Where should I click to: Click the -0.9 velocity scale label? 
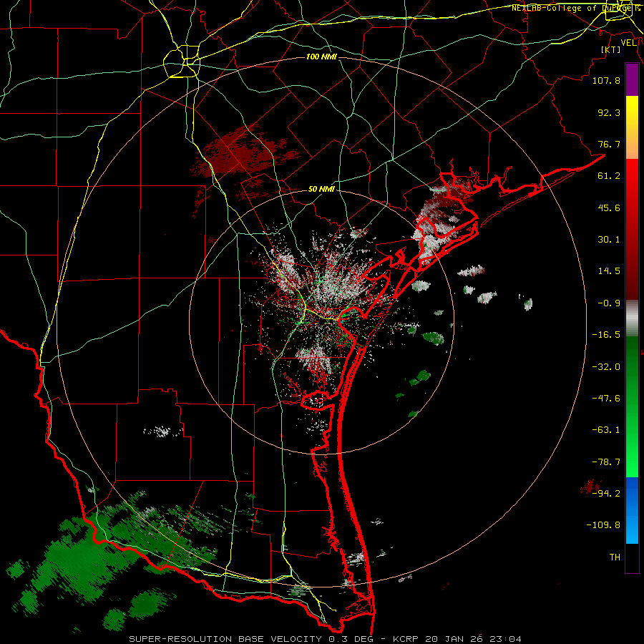coord(609,303)
